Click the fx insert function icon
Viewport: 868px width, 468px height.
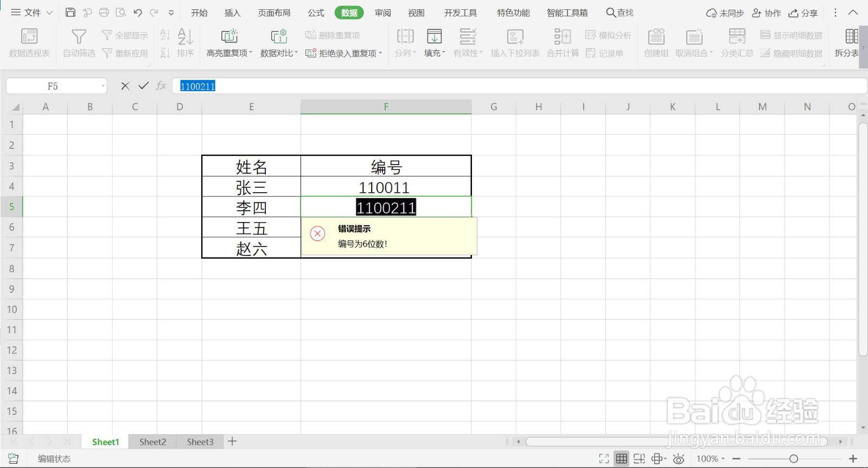161,86
